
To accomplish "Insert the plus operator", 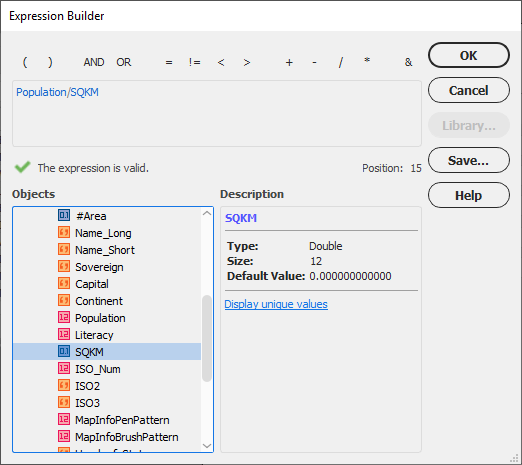I will pos(289,63).
